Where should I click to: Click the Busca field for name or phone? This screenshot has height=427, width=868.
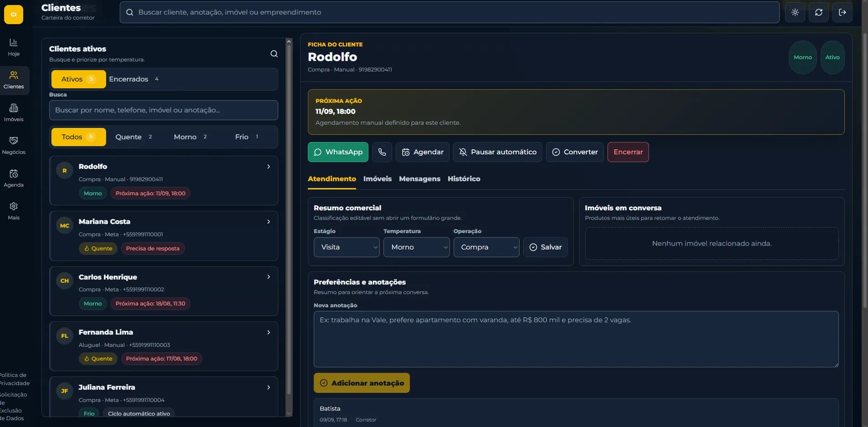coord(163,110)
